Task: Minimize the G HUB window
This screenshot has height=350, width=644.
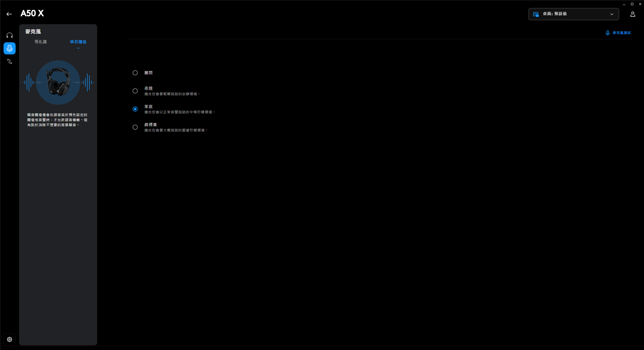Action: [x=624, y=4]
